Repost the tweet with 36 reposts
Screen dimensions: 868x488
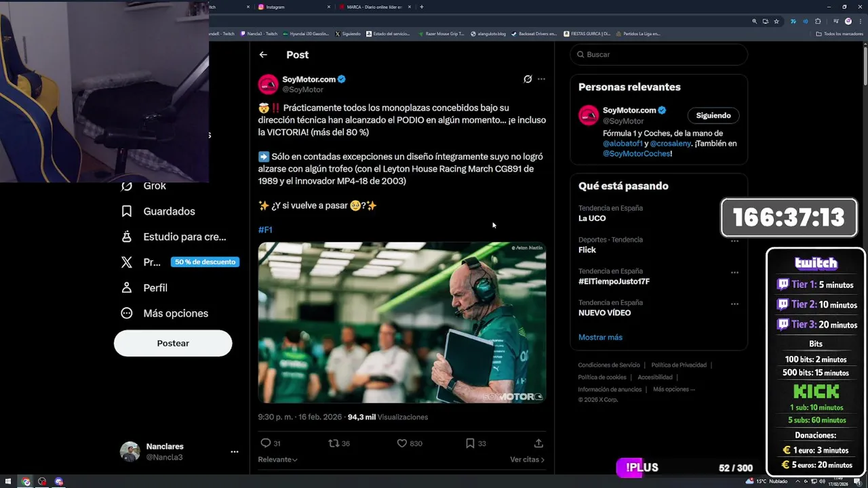point(339,443)
